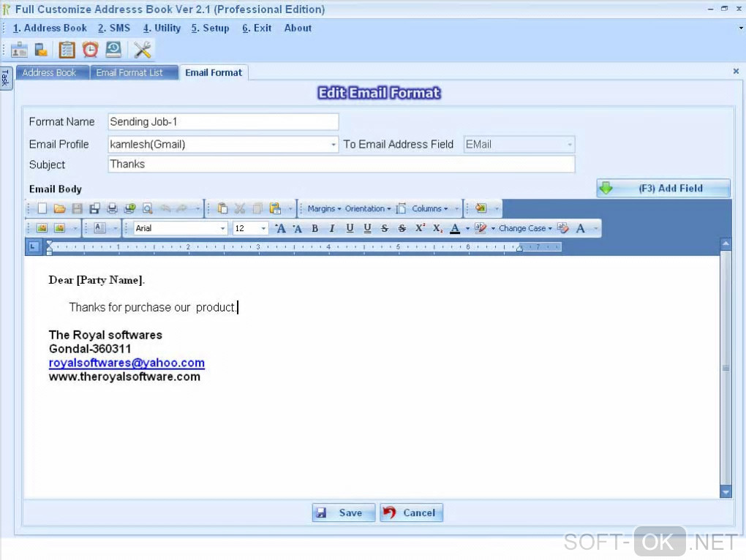Click the ruler tab-stop selector button
This screenshot has width=746, height=560.
(x=33, y=246)
